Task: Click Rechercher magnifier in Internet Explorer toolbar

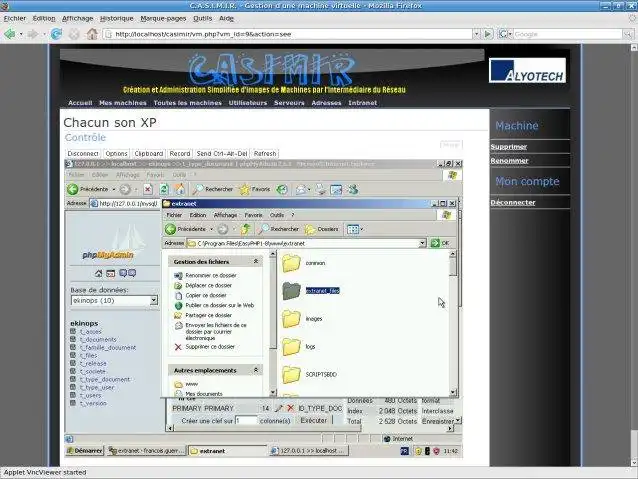Action: pos(198,189)
